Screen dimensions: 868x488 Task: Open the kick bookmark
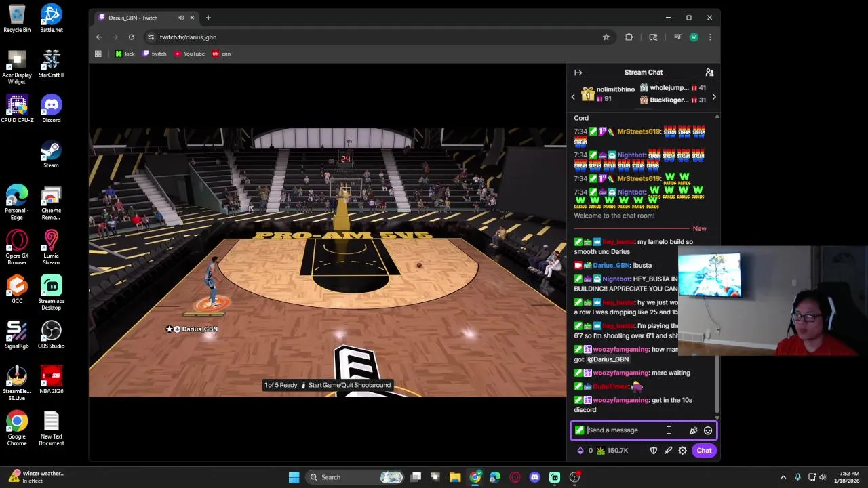tap(125, 54)
